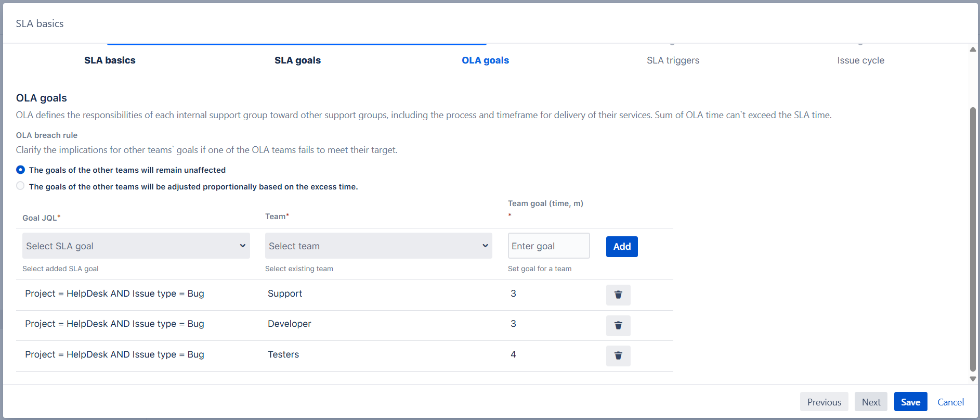
Task: Go to the SLA triggers step
Action: (673, 60)
